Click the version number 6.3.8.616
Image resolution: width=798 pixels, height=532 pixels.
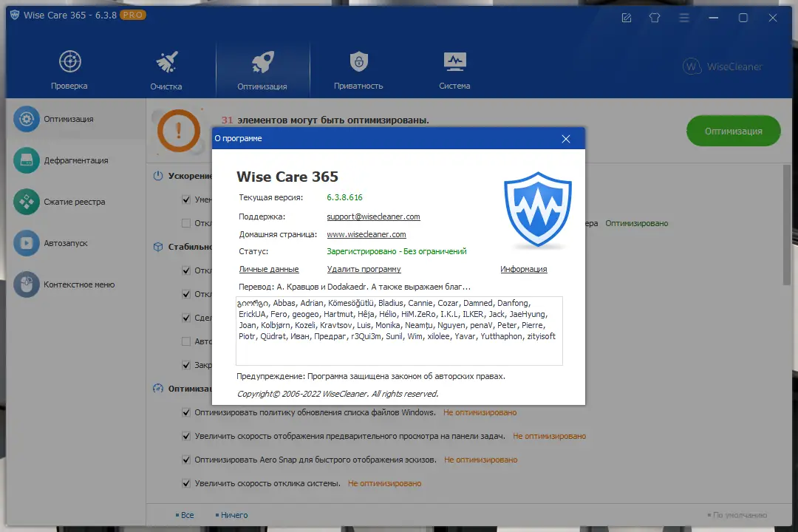(344, 197)
